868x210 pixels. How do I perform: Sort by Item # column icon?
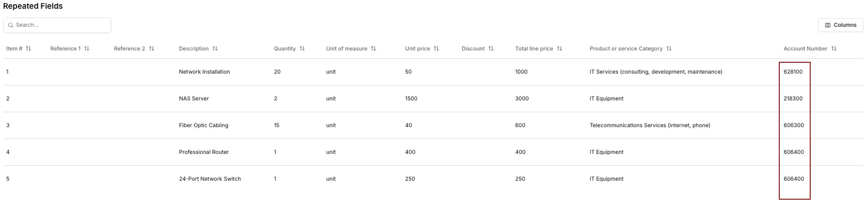coord(28,48)
